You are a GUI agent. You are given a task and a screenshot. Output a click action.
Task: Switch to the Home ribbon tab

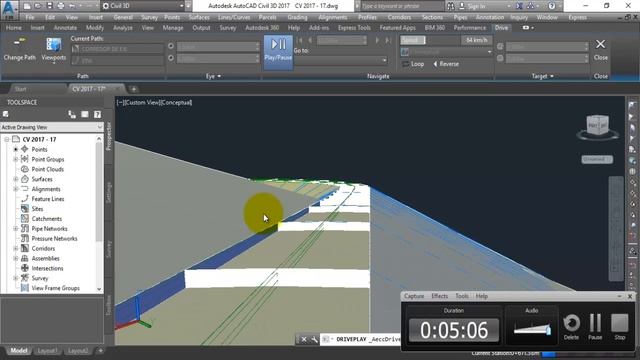pos(13,28)
